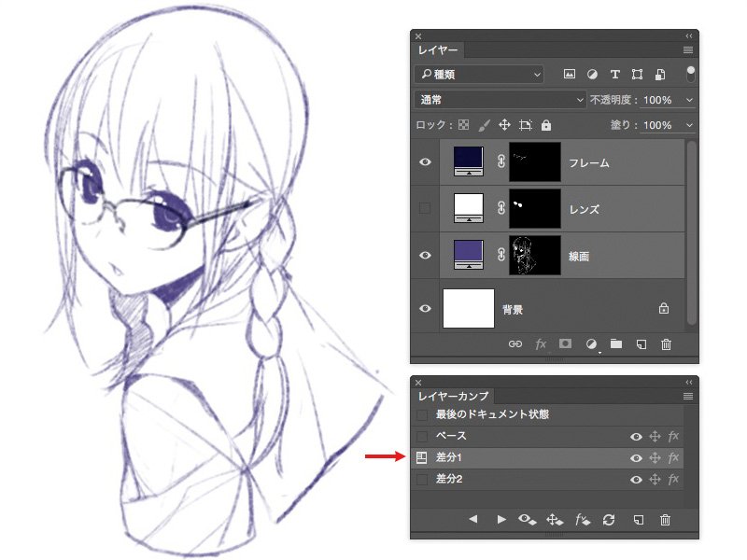Open 塗り fill slider arrow
This screenshot has width=747, height=560.
[689, 125]
